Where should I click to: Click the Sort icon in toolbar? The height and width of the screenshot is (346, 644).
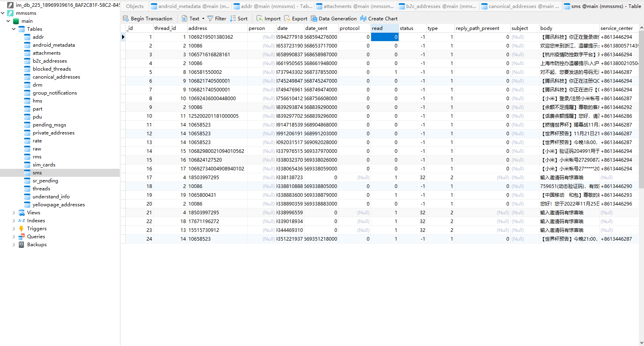pyautogui.click(x=233, y=18)
